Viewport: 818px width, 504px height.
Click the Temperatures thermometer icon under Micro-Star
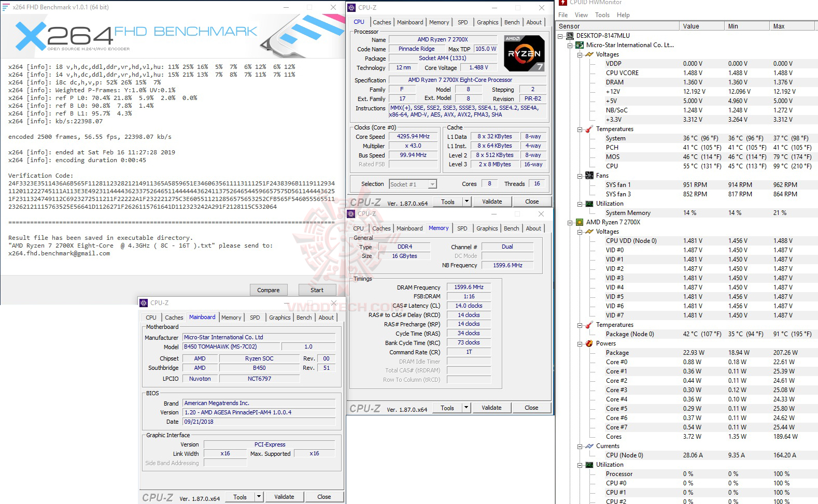tap(589, 129)
